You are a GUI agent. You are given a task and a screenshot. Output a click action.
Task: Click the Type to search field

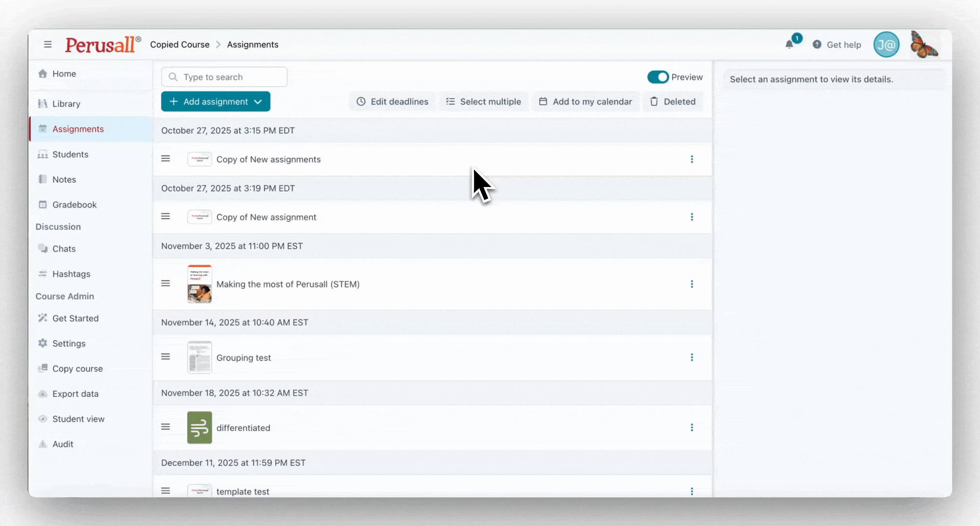[224, 77]
